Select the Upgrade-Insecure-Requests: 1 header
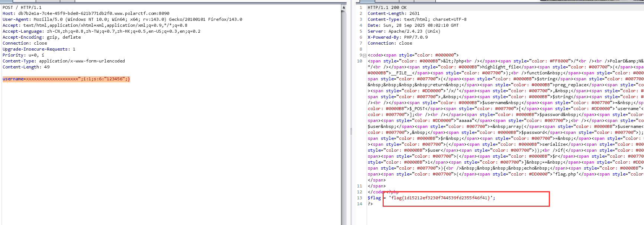The height and width of the screenshot is (225, 644). point(39,49)
